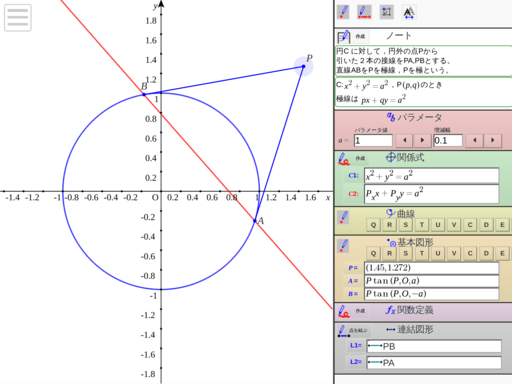Click the note pencil icon in ノート section
Viewport: 512px width, 384px height.
(344, 37)
